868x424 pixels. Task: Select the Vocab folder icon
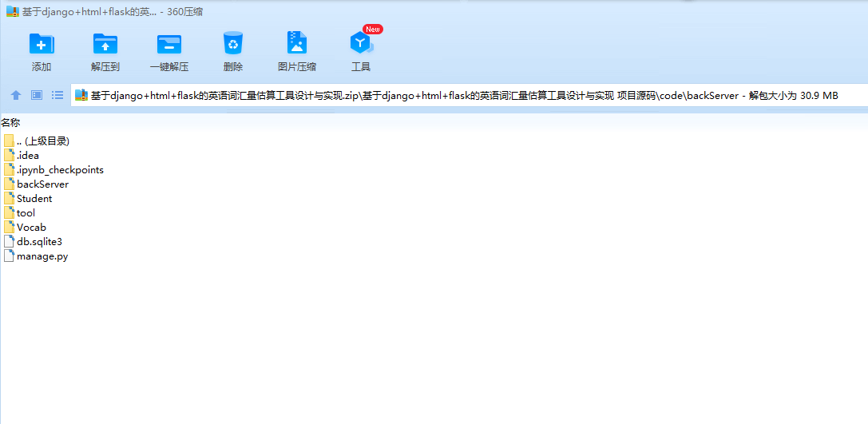tap(9, 227)
